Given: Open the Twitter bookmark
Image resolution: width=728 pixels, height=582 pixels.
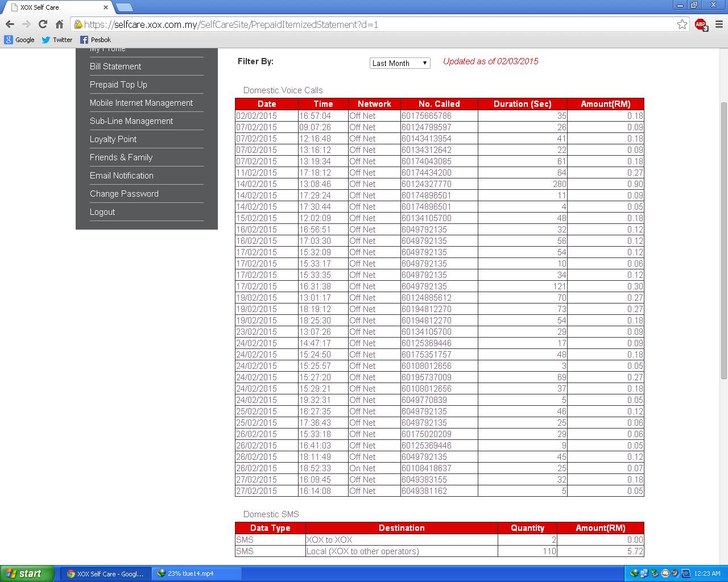Looking at the screenshot, I should pyautogui.click(x=57, y=40).
